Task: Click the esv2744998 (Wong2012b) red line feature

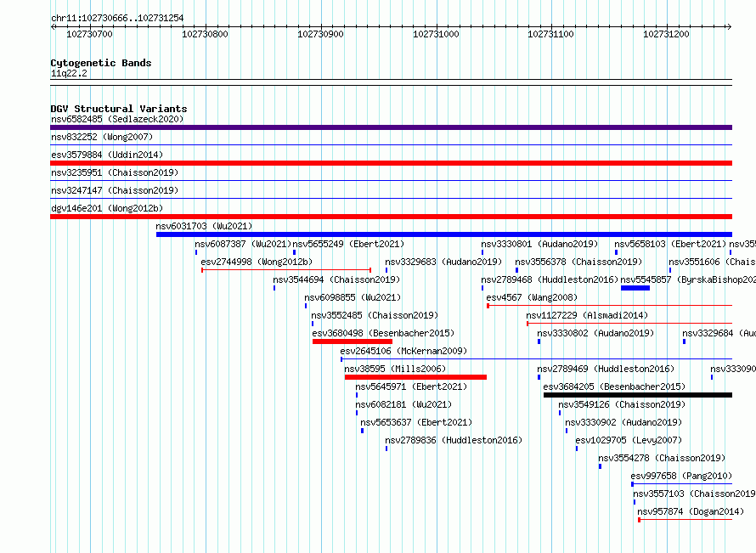Action: [286, 270]
